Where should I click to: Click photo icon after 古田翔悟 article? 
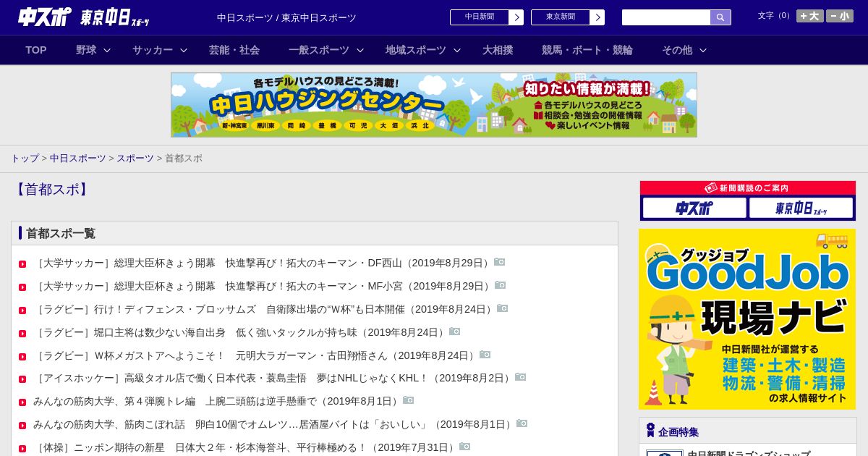(485, 355)
